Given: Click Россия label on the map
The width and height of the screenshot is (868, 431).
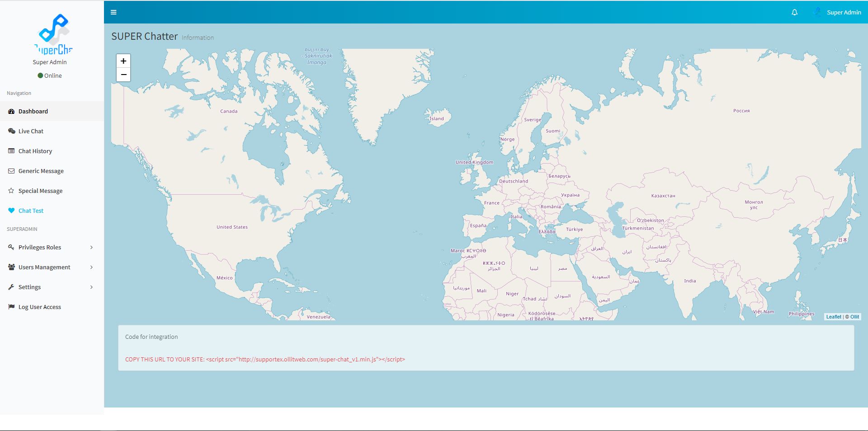Looking at the screenshot, I should (x=741, y=111).
